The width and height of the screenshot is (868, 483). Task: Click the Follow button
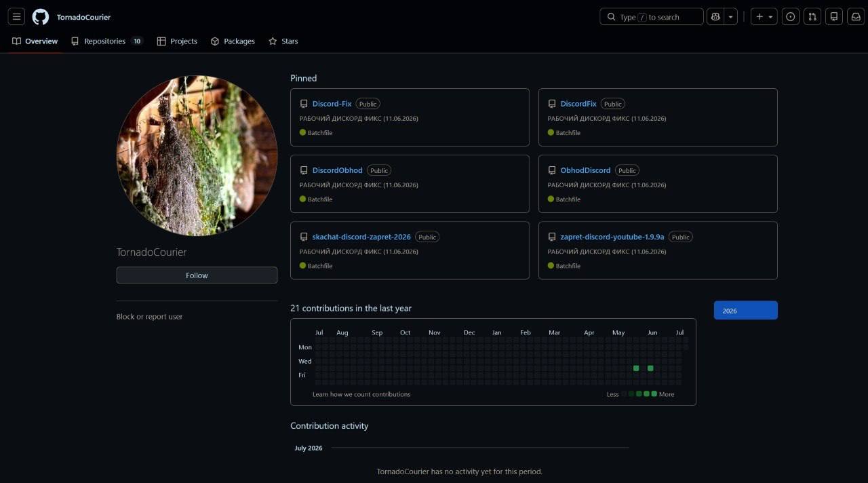tap(197, 275)
